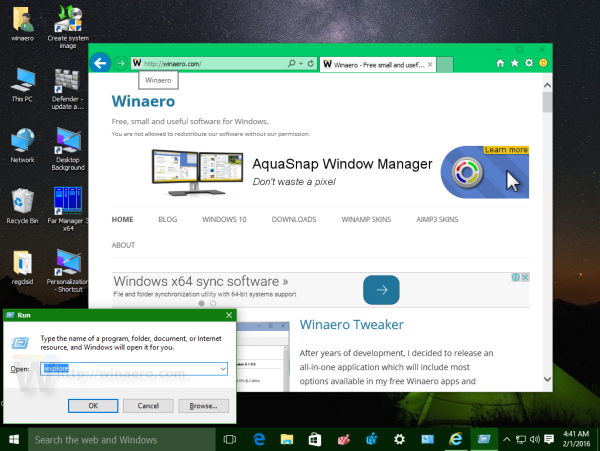Click the Search the web and Windows box
Viewport: 600px width, 451px height.
122,440
